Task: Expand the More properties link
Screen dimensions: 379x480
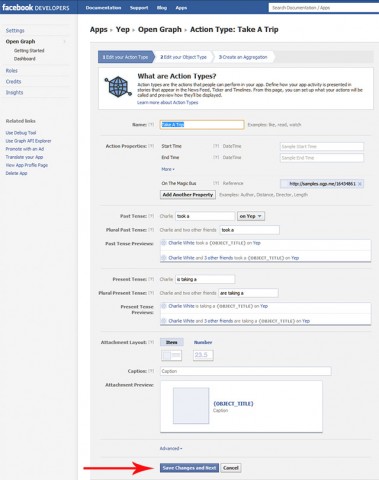Action: pos(168,169)
